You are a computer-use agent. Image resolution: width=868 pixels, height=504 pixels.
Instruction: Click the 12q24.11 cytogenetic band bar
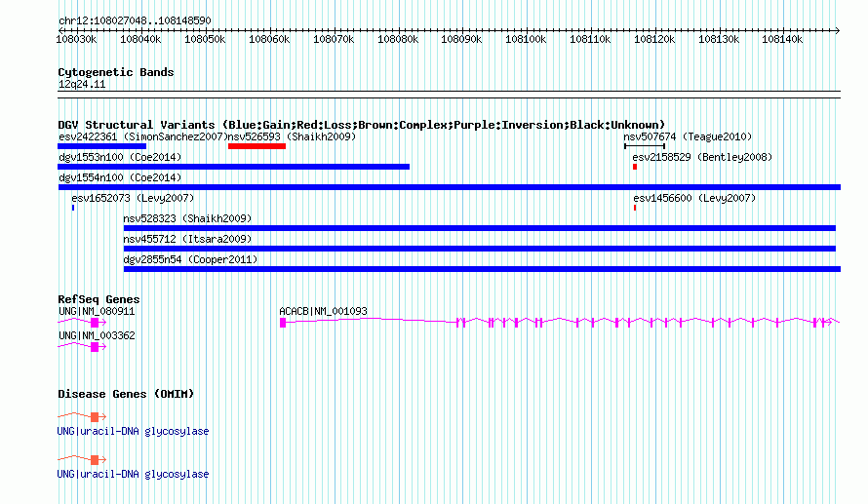pyautogui.click(x=449, y=95)
